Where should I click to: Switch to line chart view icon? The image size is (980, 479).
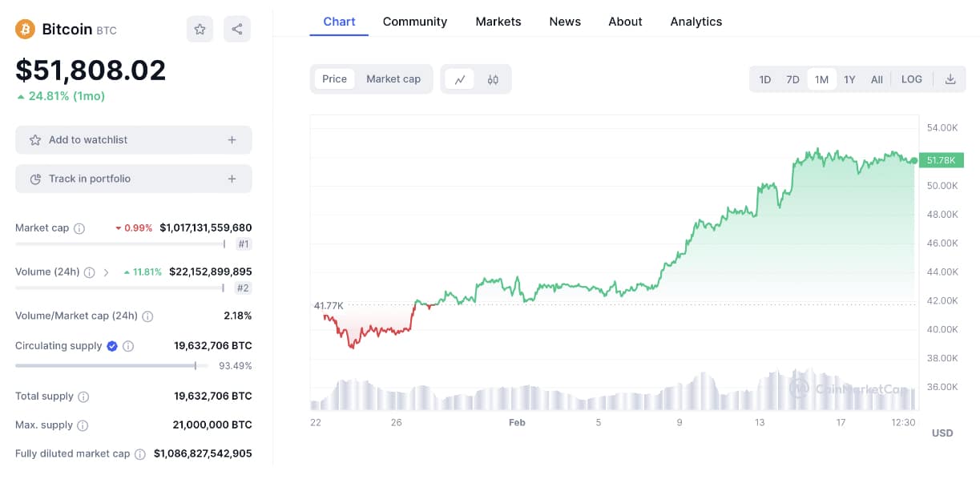point(460,79)
